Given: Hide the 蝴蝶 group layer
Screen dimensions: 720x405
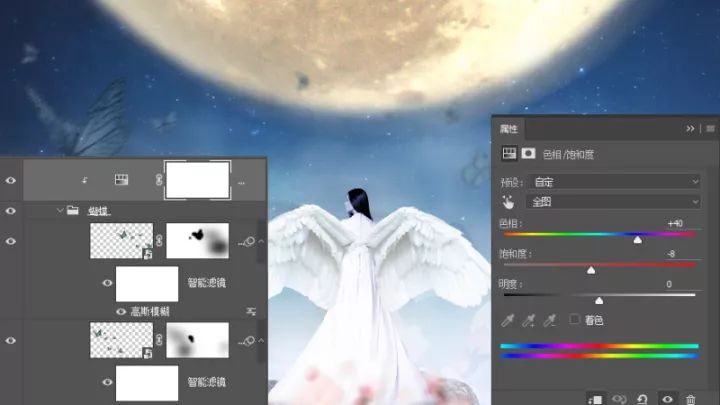Looking at the screenshot, I should tap(11, 211).
